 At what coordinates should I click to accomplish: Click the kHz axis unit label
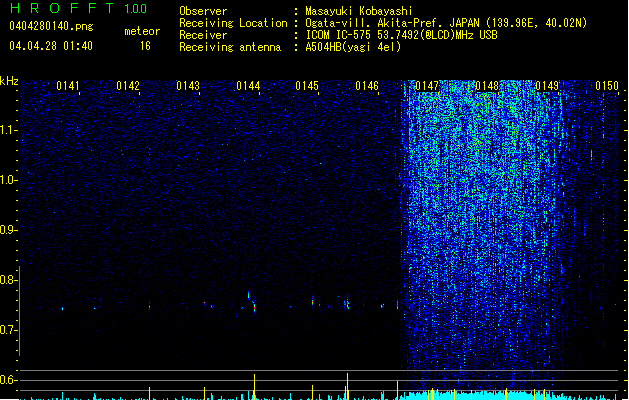click(9, 81)
